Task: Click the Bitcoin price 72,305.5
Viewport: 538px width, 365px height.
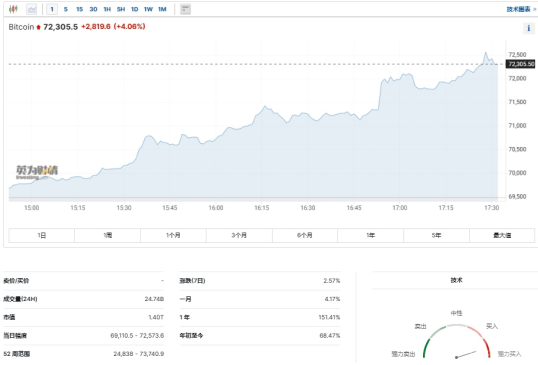Action: click(60, 27)
